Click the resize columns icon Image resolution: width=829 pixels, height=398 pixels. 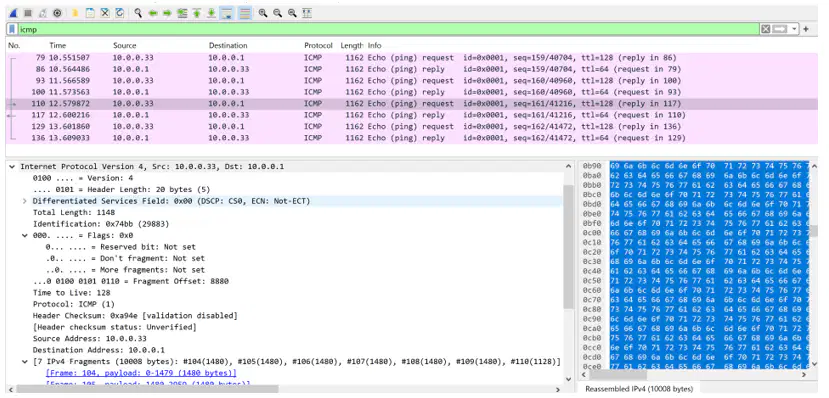(x=307, y=13)
